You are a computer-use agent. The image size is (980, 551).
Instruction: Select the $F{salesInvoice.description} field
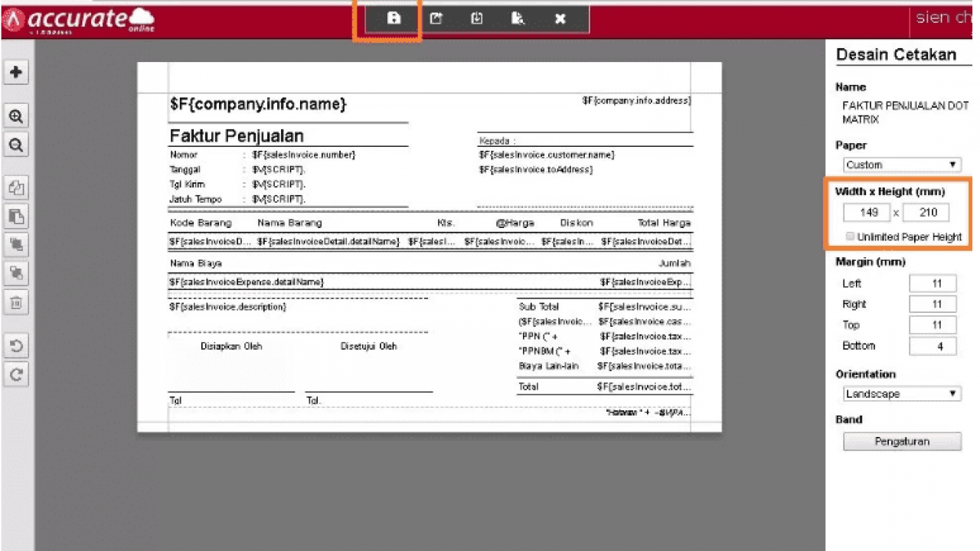(x=227, y=307)
